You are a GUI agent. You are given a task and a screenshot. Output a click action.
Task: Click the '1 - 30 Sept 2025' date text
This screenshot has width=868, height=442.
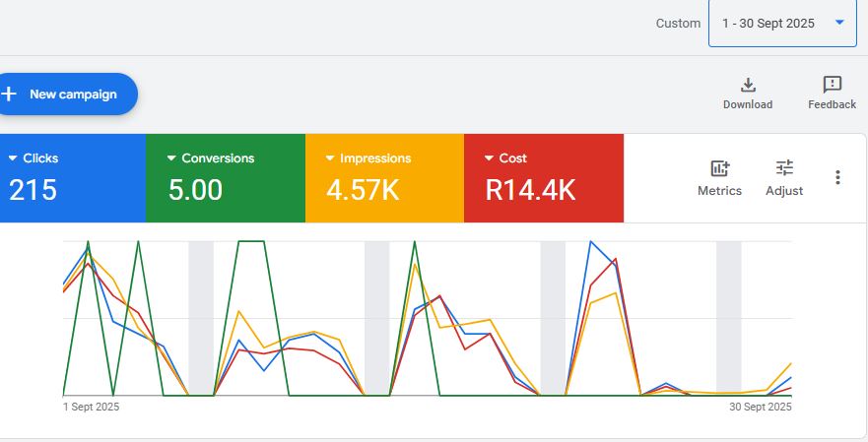click(768, 24)
